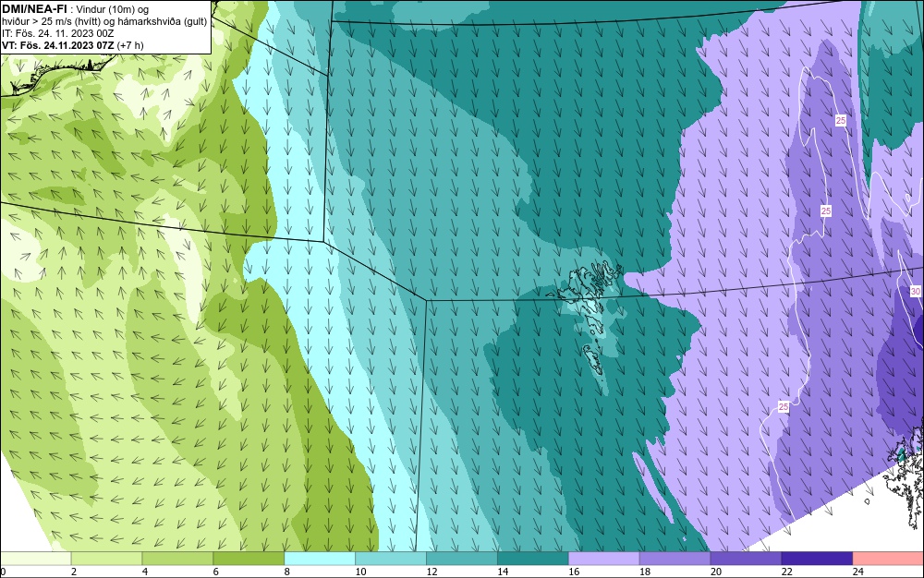924x578 pixels.
Task: Click the legend scale number 24
Action: 858,572
